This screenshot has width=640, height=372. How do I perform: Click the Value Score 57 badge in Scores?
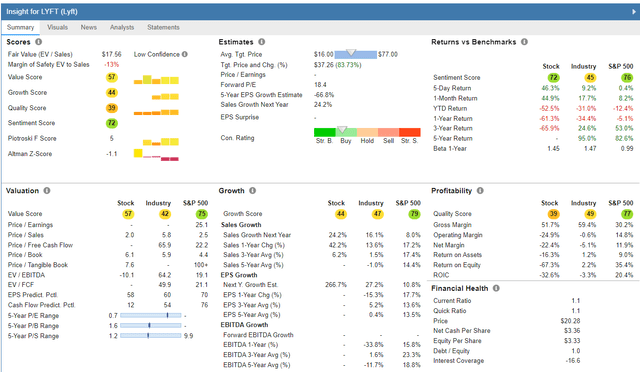[111, 77]
